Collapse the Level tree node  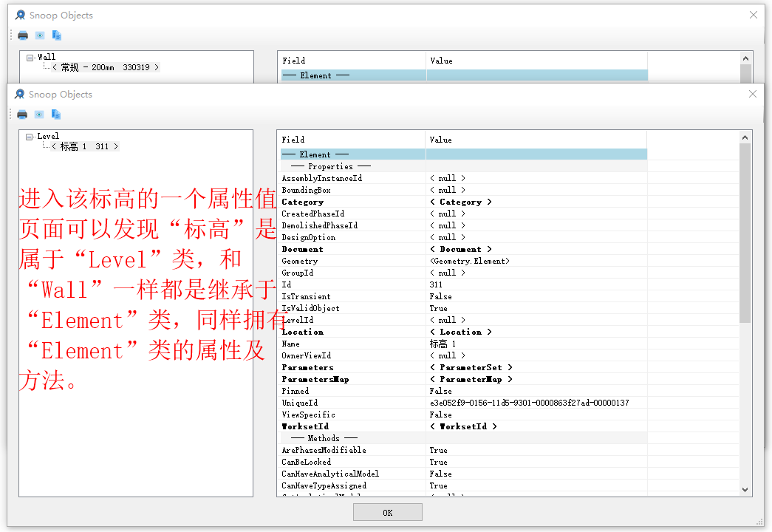29,137
